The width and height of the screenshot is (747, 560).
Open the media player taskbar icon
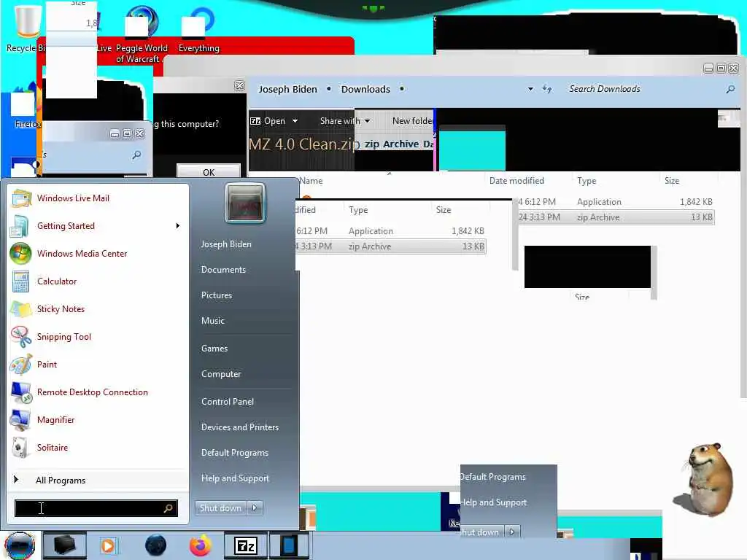pyautogui.click(x=108, y=545)
